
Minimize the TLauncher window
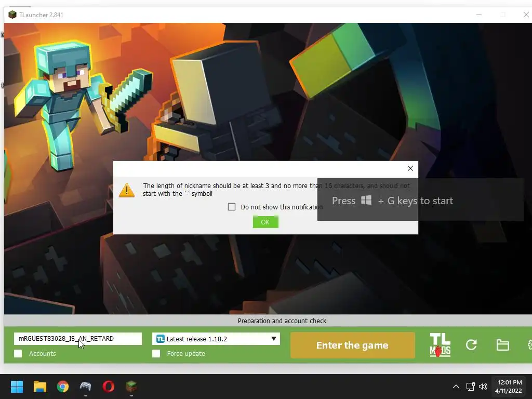479,15
